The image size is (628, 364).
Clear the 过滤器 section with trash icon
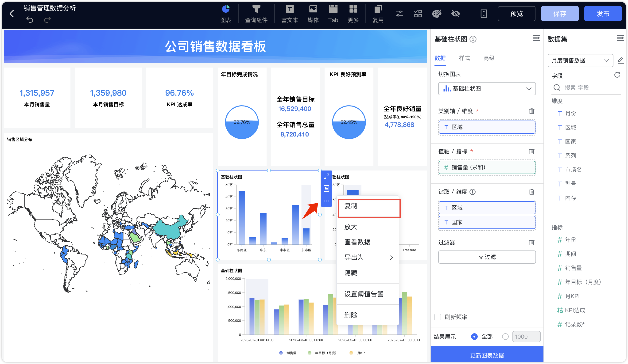531,243
